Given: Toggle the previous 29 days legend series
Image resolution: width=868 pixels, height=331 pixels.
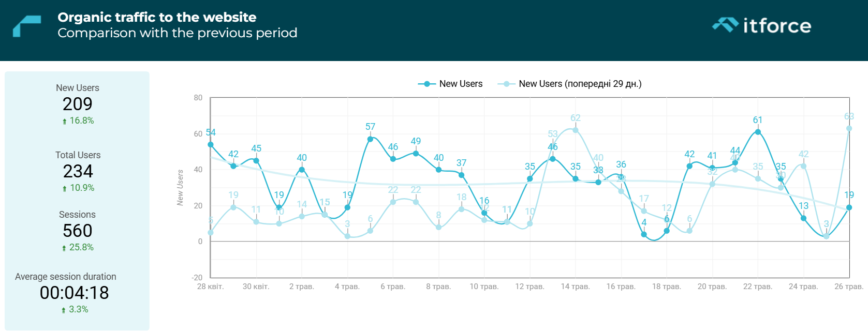Looking at the screenshot, I should (569, 84).
